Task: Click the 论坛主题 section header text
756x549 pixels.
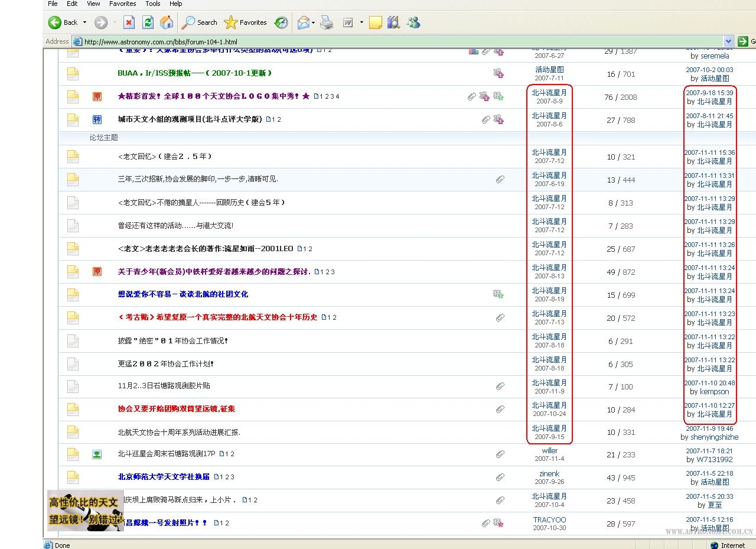Action: click(x=104, y=138)
